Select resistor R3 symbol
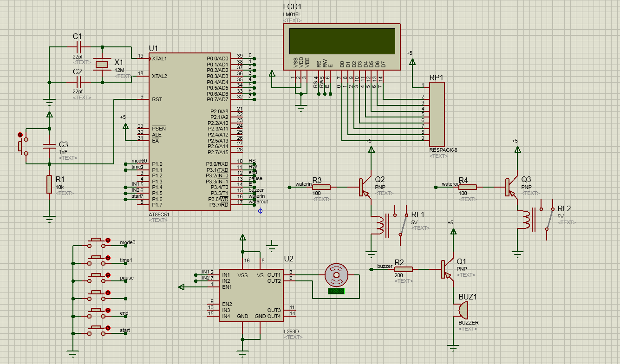620x364 pixels. (x=321, y=187)
